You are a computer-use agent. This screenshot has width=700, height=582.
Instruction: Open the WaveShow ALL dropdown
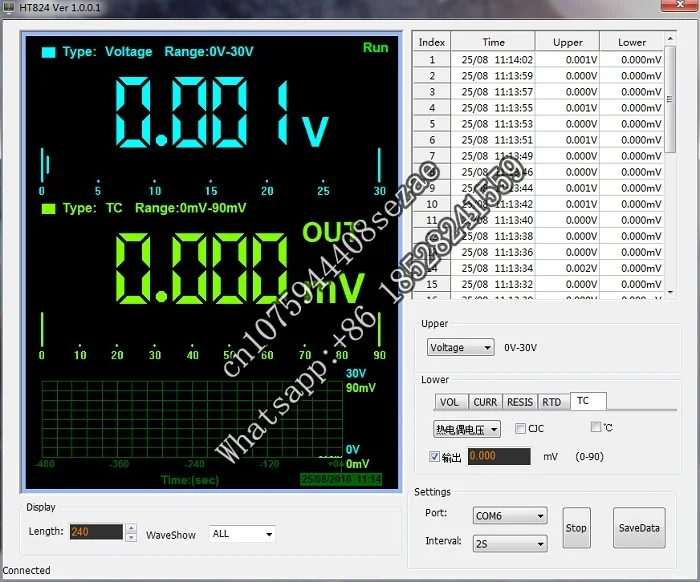242,534
